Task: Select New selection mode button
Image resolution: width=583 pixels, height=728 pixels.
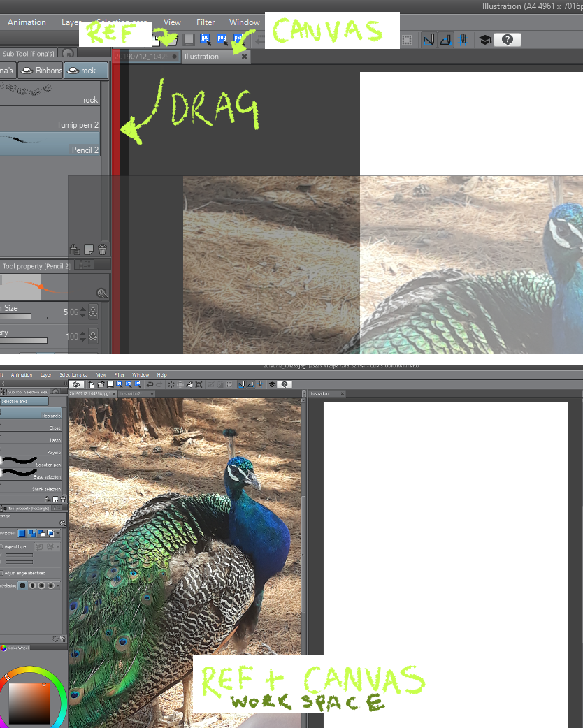Action: click(22, 534)
